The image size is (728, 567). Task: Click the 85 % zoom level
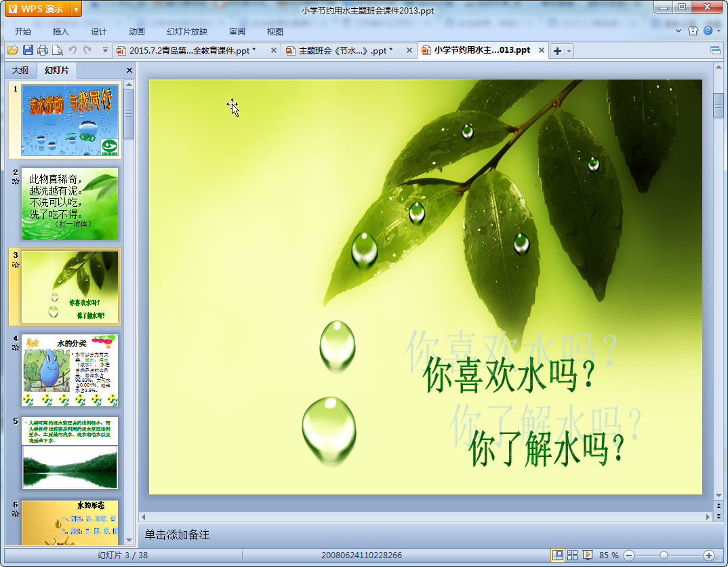[x=609, y=555]
